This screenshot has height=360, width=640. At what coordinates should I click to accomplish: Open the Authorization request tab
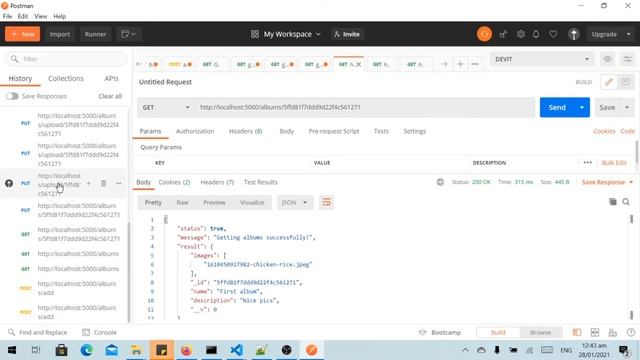[x=195, y=131]
